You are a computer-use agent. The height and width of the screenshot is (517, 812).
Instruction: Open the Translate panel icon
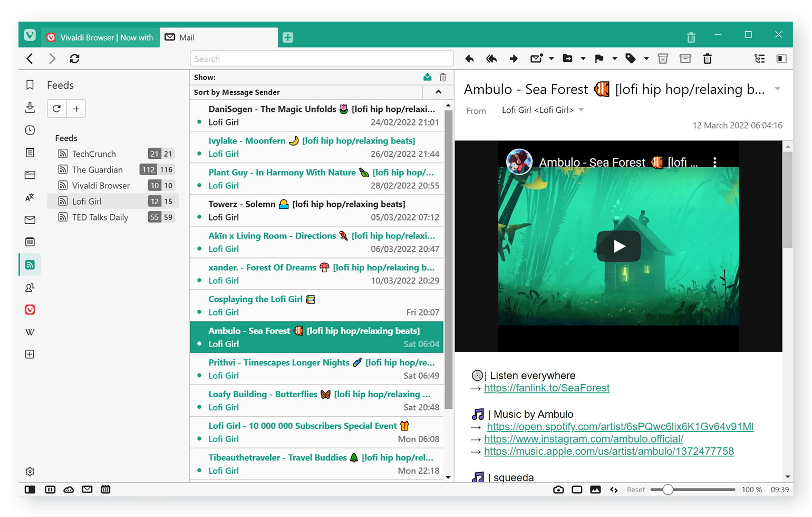tap(30, 197)
